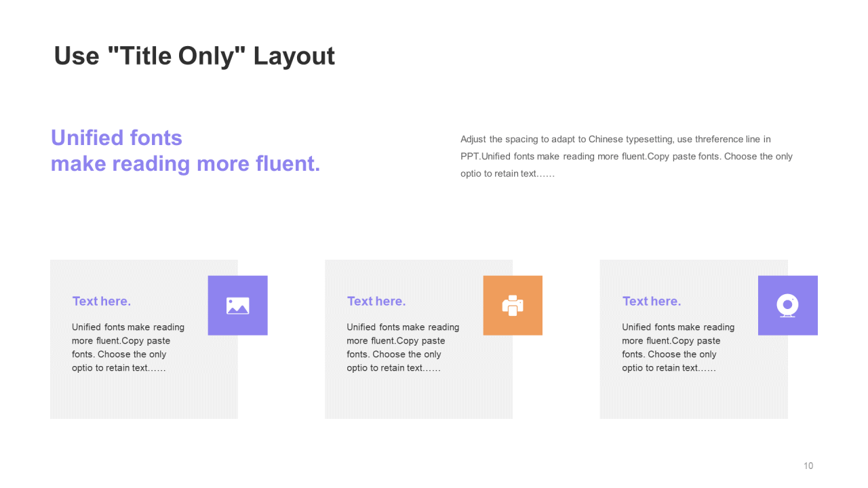868x488 pixels.
Task: Click the last line of the top-right paragraph
Action: pyautogui.click(x=507, y=174)
